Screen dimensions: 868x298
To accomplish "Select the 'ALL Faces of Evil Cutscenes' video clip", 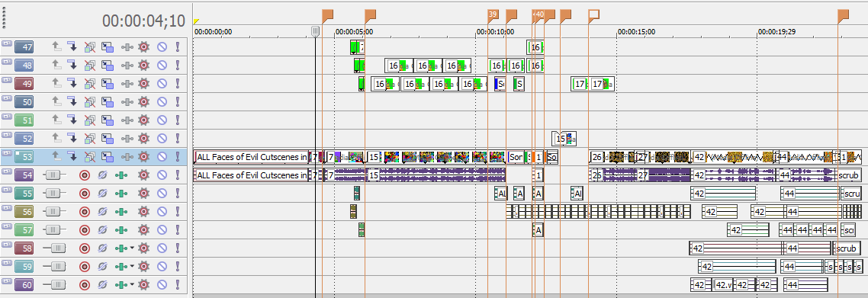I will 250,157.
